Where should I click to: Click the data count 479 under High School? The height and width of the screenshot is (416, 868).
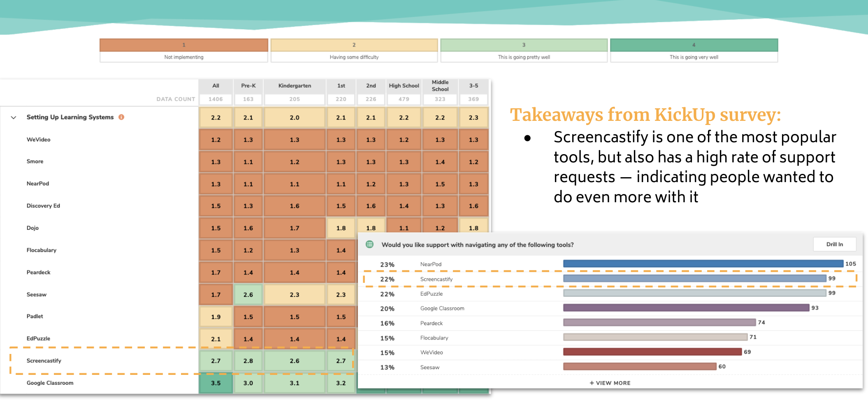click(x=404, y=99)
